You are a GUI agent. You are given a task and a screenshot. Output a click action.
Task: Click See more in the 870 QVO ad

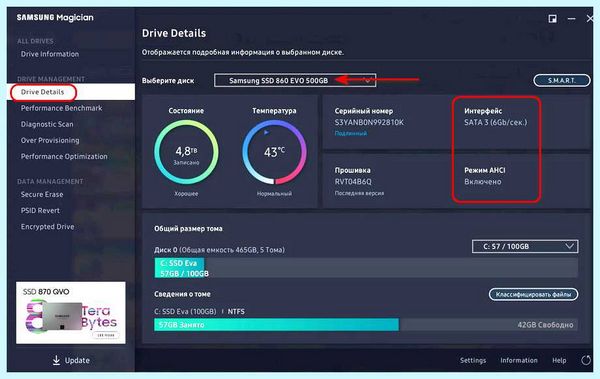click(x=106, y=335)
